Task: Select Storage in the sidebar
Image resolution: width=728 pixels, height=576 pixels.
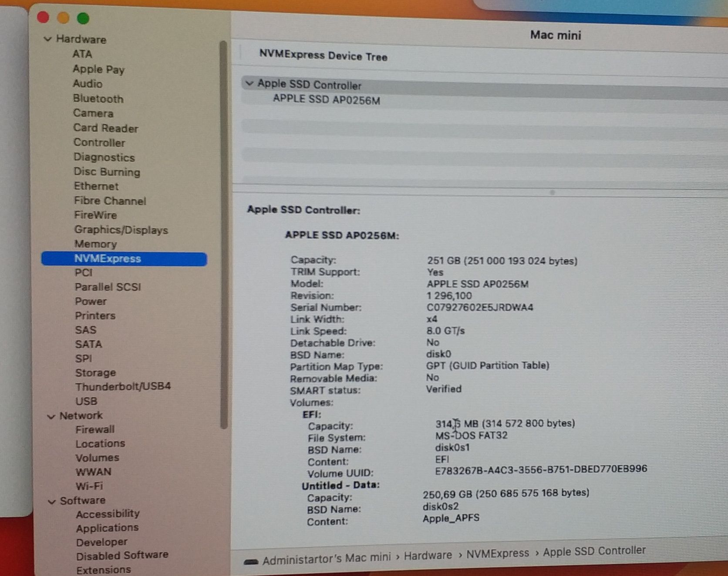Action: click(x=95, y=373)
